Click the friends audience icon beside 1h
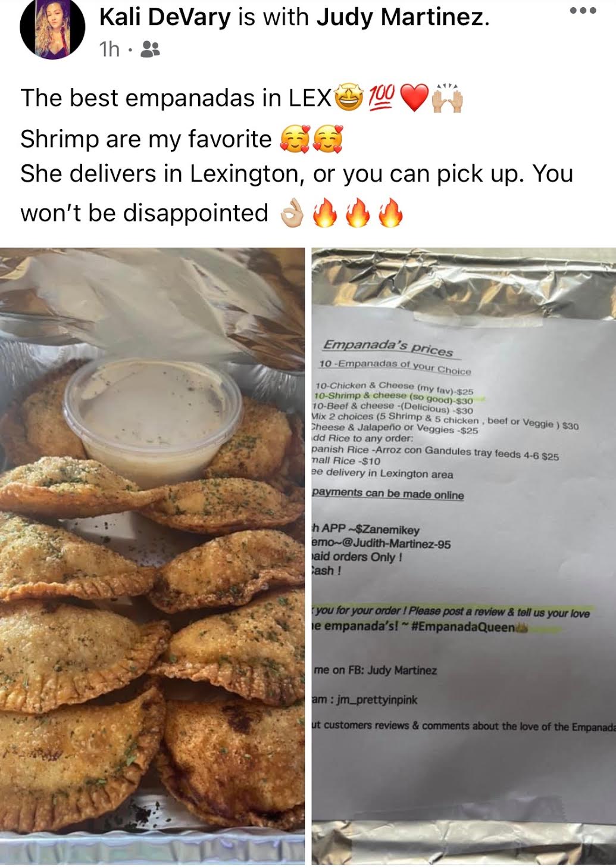Image resolution: width=616 pixels, height=867 pixels. pos(151,49)
